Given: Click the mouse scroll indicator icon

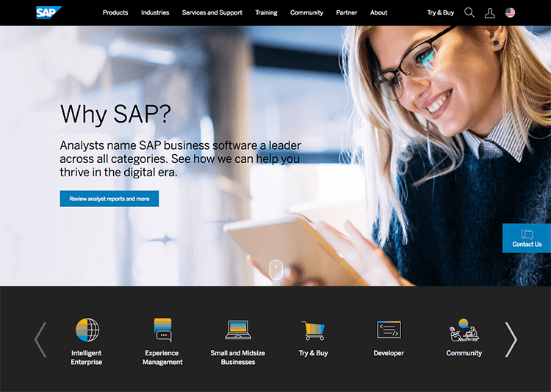Looking at the screenshot, I should [x=275, y=269].
